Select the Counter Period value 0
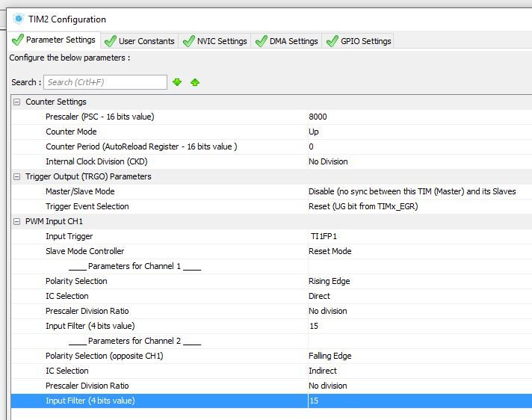This screenshot has height=420, width=532. click(x=311, y=146)
